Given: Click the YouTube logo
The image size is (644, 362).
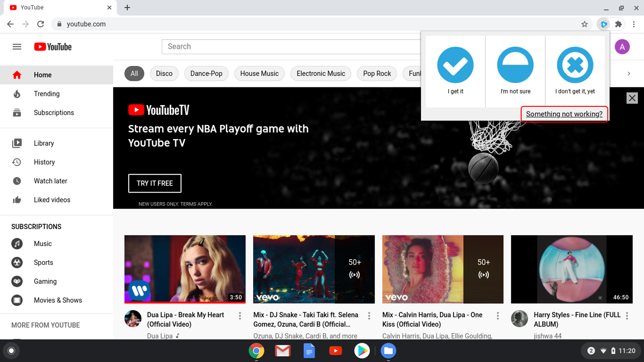Looking at the screenshot, I should coord(53,47).
